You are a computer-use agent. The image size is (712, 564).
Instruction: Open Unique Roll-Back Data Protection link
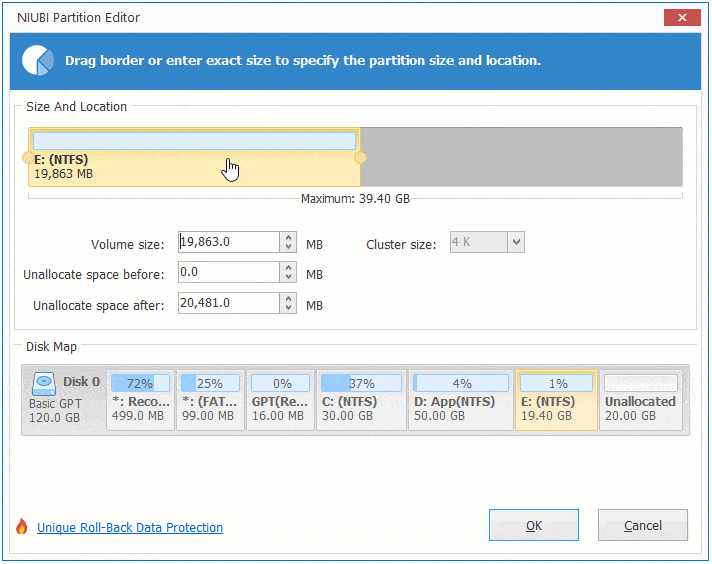130,527
